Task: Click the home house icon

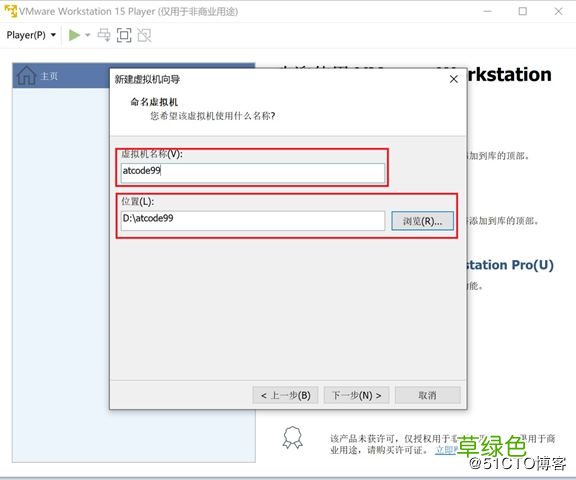Action: (x=27, y=76)
